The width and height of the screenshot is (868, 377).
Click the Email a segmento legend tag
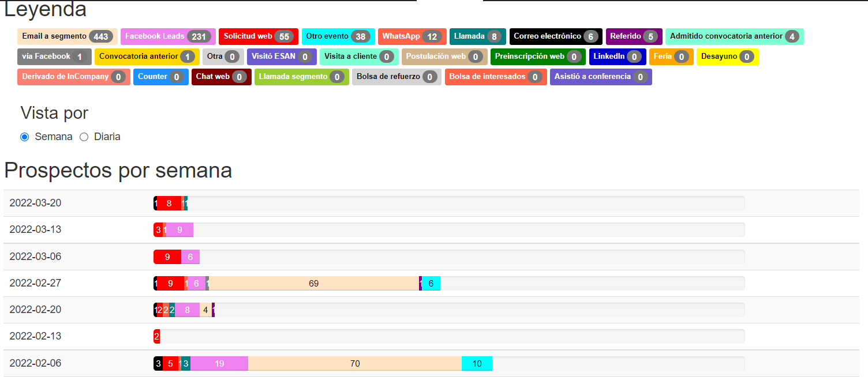click(x=68, y=36)
